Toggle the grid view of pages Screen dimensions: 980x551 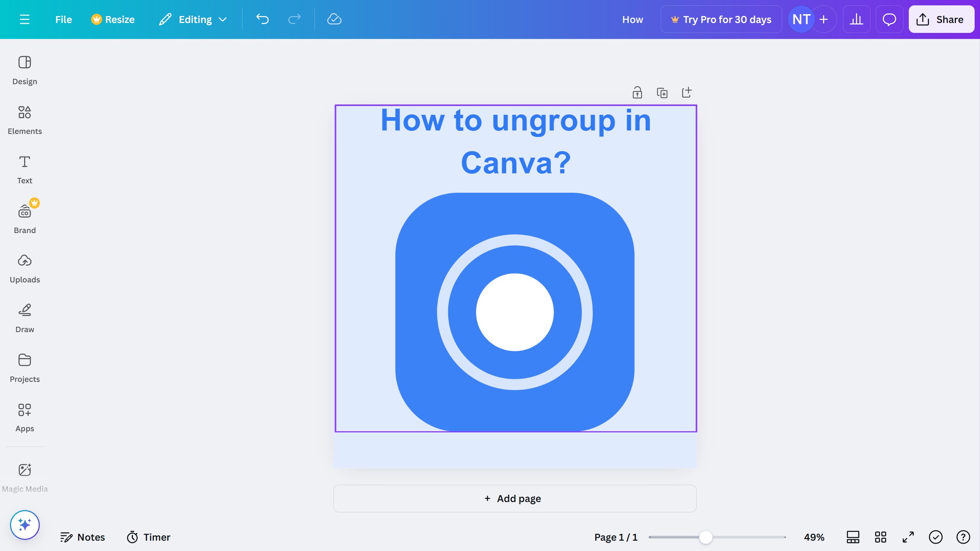tap(880, 537)
